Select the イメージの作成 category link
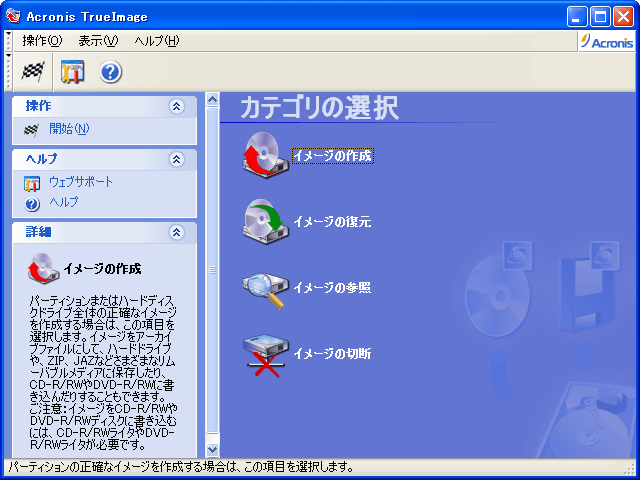Image resolution: width=640 pixels, height=480 pixels. [x=333, y=156]
